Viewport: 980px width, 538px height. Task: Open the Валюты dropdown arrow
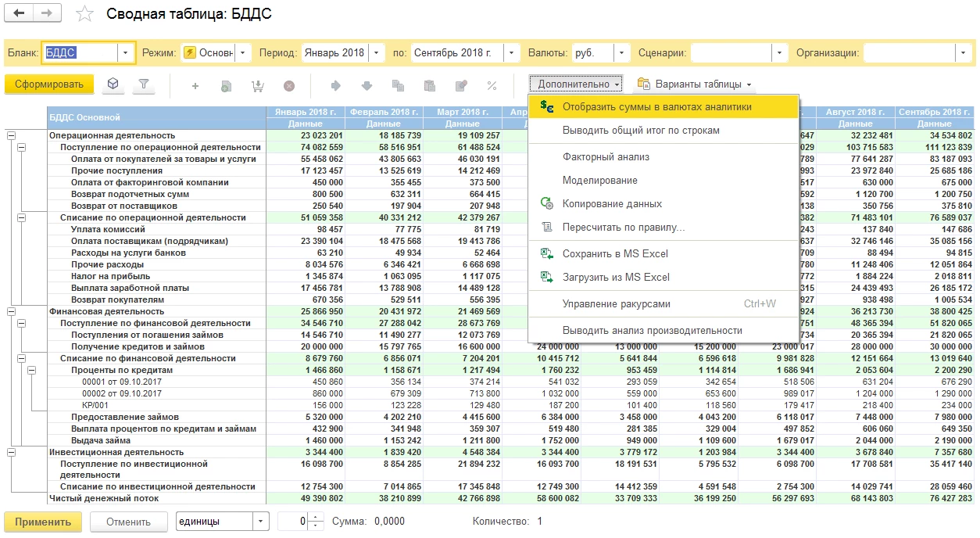[621, 53]
